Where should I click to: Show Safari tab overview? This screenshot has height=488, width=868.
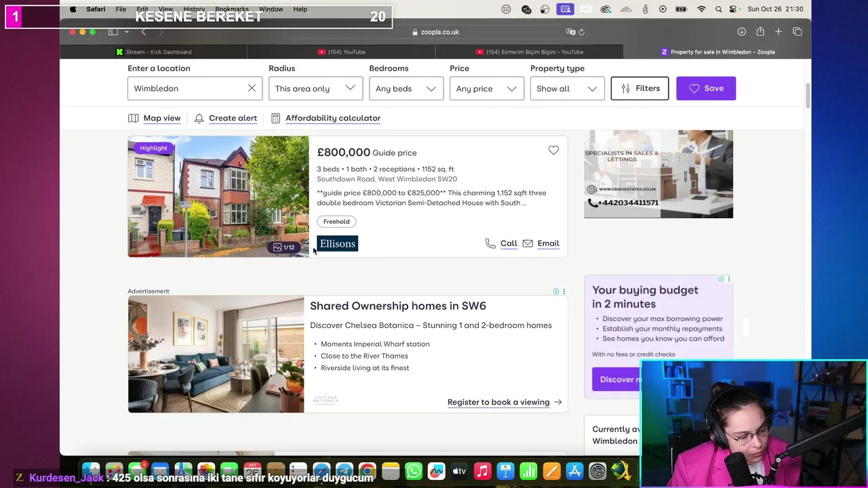pos(797,32)
